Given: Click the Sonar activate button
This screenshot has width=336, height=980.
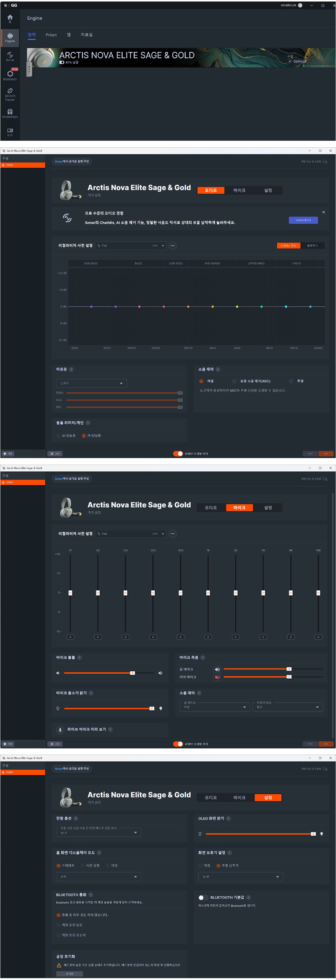Looking at the screenshot, I should [303, 220].
